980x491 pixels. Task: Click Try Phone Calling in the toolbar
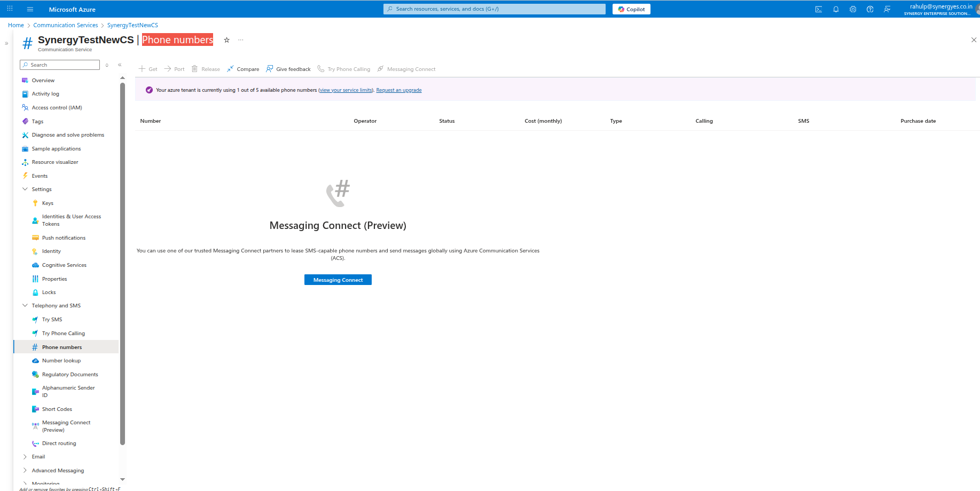click(344, 69)
